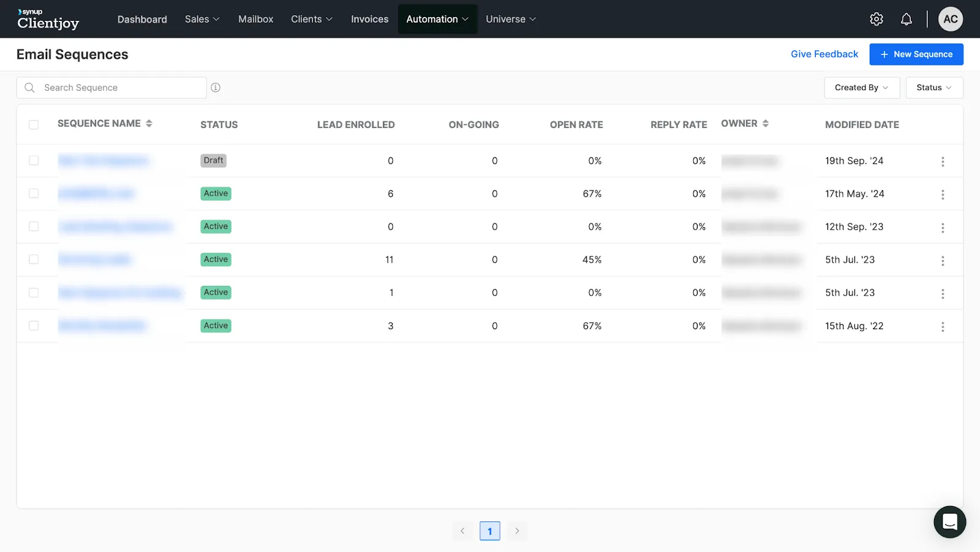Click the Reply Rate column header
Screen dimensions: 980x552
tap(679, 125)
